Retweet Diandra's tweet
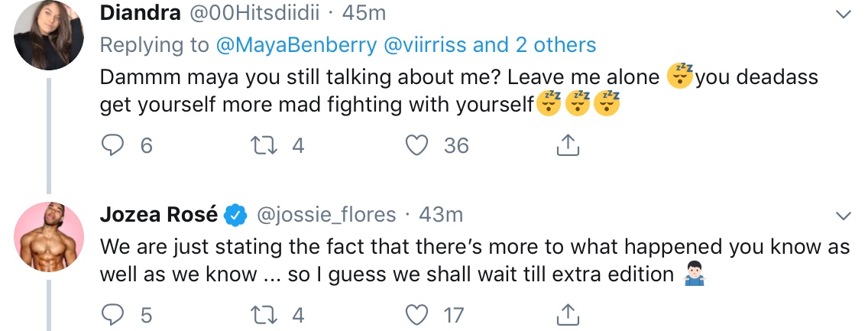Viewport: 868px width, 331px height. click(264, 145)
